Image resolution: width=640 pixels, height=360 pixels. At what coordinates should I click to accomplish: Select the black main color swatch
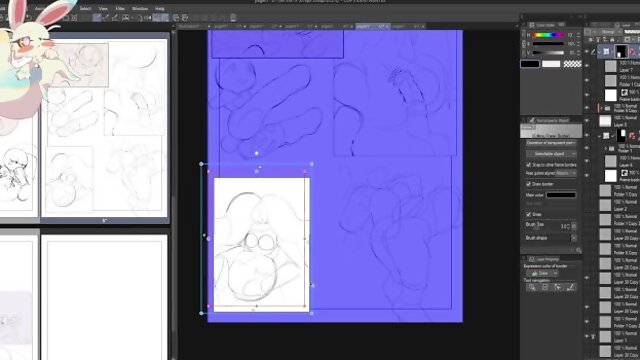[x=530, y=64]
